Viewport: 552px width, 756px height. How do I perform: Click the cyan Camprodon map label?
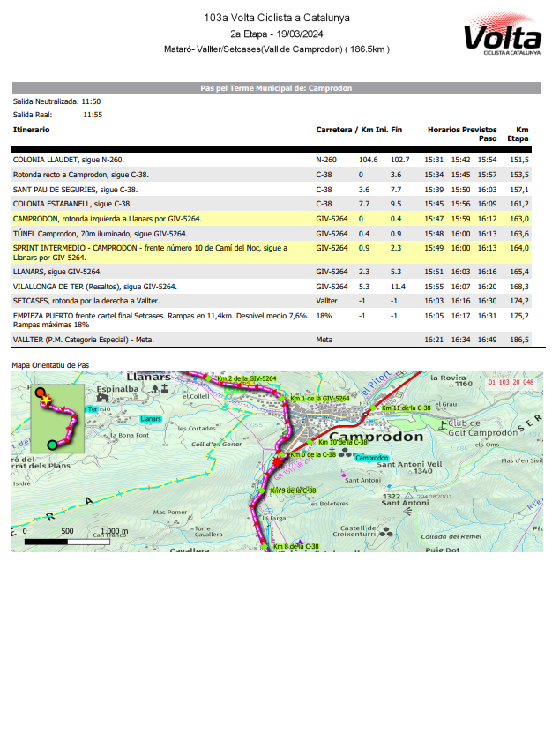(x=372, y=458)
